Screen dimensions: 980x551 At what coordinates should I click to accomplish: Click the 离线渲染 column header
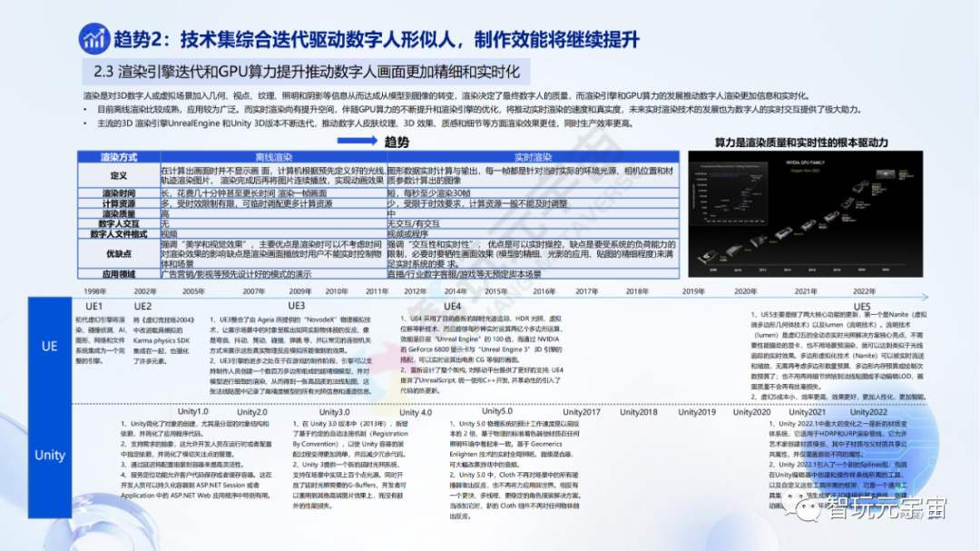pyautogui.click(x=274, y=157)
